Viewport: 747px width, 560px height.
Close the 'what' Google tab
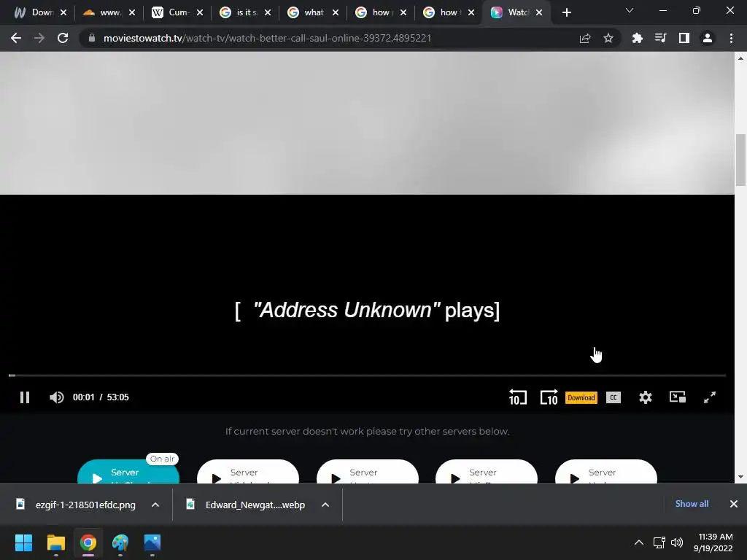tap(336, 12)
